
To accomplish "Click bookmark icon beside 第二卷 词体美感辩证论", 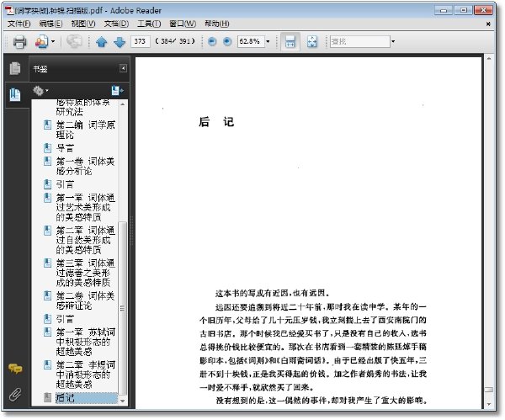I will point(47,295).
